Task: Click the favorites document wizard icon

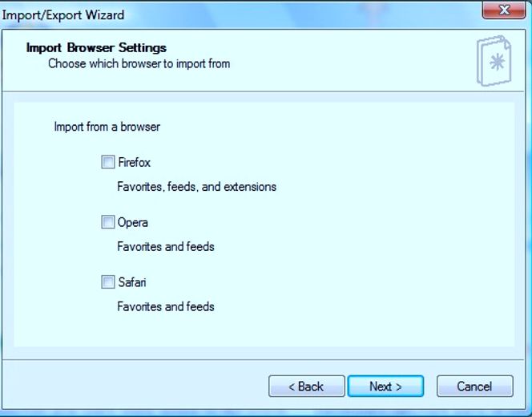Action: pyautogui.click(x=494, y=61)
